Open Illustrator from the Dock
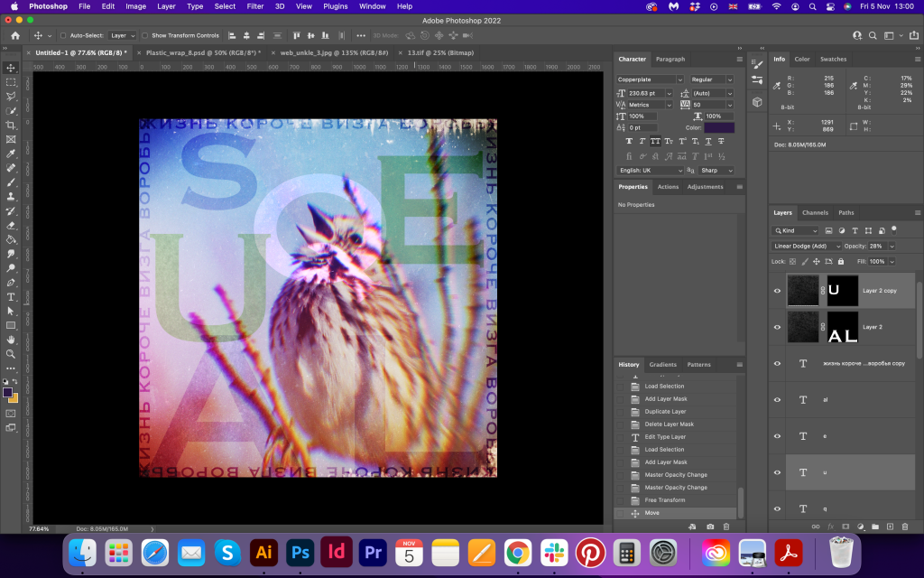Screen dimensions: 924x578 pos(263,552)
